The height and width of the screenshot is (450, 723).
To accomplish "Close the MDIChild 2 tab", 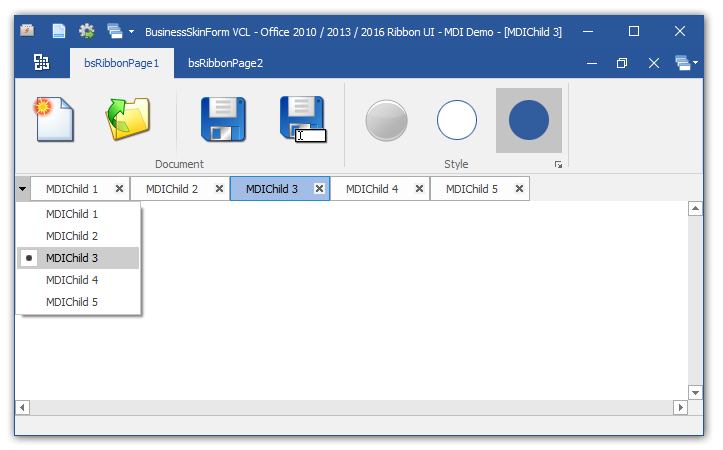I will 219,189.
